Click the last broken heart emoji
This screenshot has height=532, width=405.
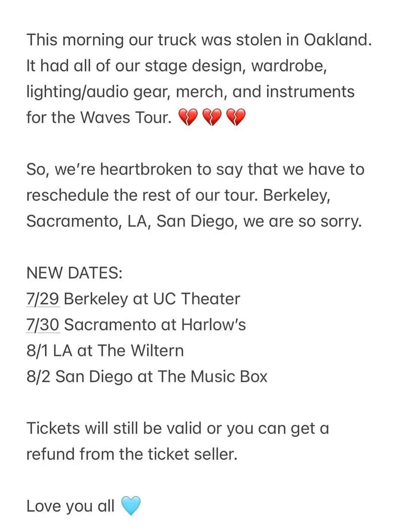[236, 117]
